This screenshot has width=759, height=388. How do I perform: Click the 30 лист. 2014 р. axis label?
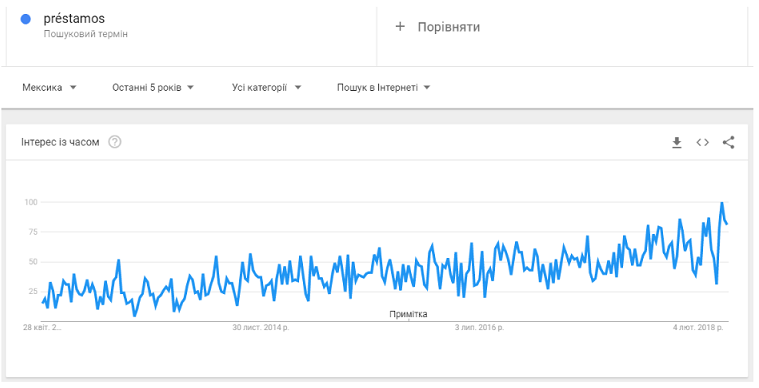(261, 328)
